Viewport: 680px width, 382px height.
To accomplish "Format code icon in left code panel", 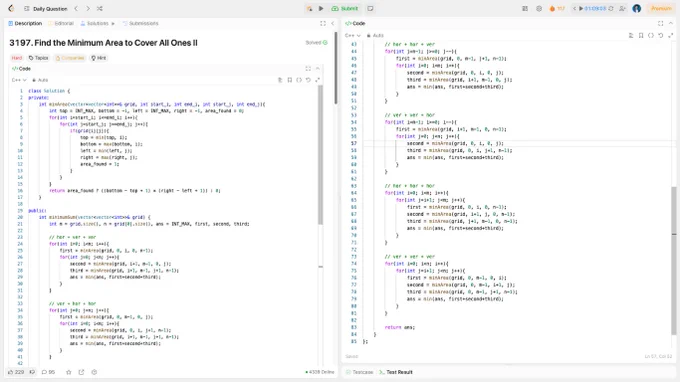I will [x=280, y=80].
